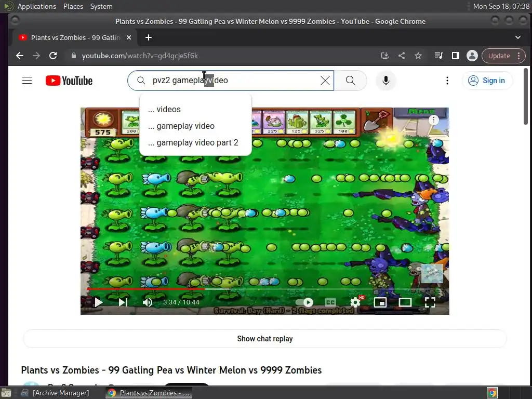Play the video
The width and height of the screenshot is (532, 399).
(98, 302)
